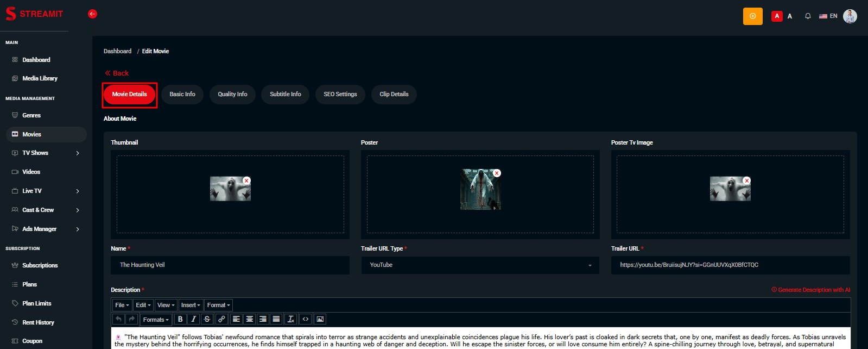Screen dimensions: 868x349
Task: Click the notification bell icon
Action: pos(808,16)
